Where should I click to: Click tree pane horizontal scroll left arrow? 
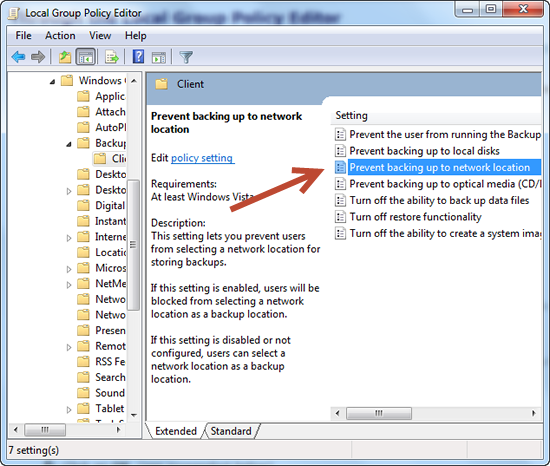[x=15, y=429]
